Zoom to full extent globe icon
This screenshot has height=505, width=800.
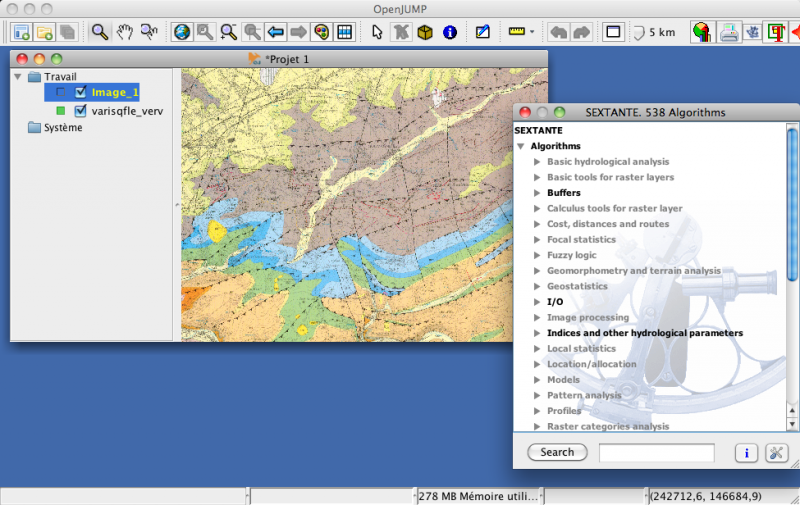pyautogui.click(x=182, y=32)
